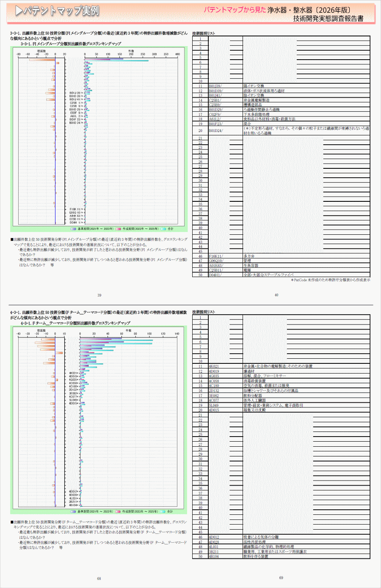Screen dimensions: 381x588
Task: Click the 作成期間 legend swatch in FI chart
Action: click(x=119, y=229)
